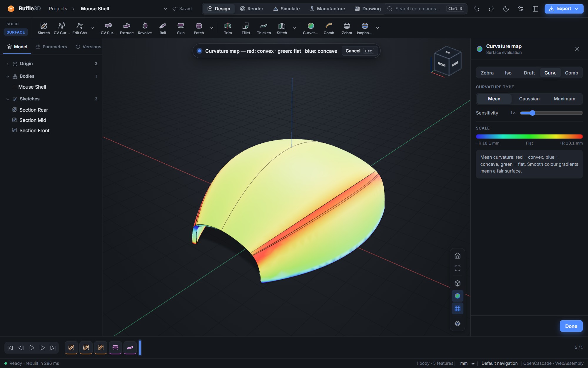588x368 pixels.
Task: Open the Comb analysis tool
Action: [x=329, y=28]
